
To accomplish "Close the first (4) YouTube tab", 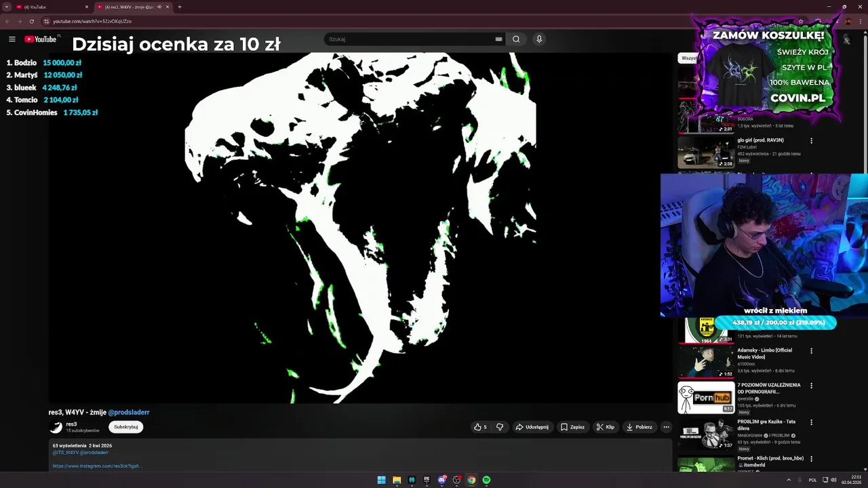I will (87, 7).
